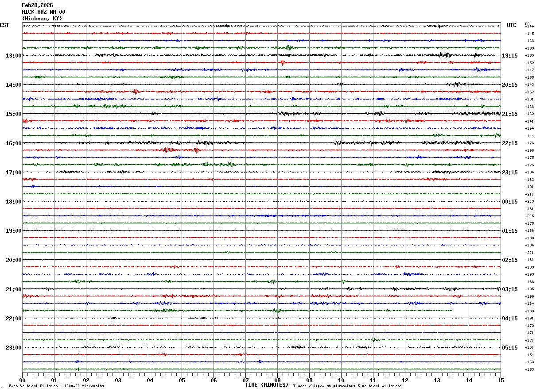This screenshot has height=392, width=536.
Task: Select the DC offset value -155
Action: click(529, 77)
